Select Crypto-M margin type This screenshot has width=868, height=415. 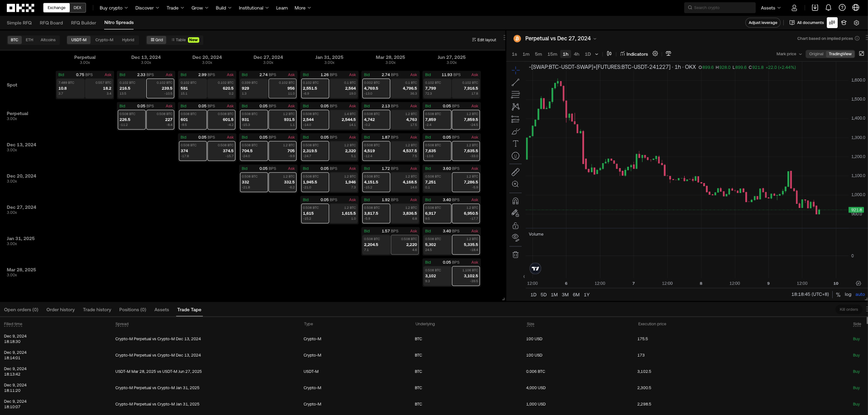[104, 40]
